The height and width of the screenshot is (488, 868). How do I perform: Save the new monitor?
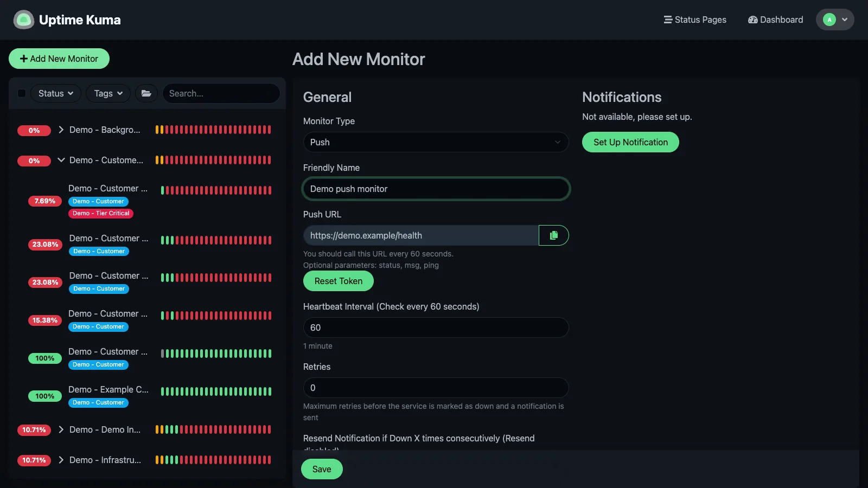[x=322, y=469]
